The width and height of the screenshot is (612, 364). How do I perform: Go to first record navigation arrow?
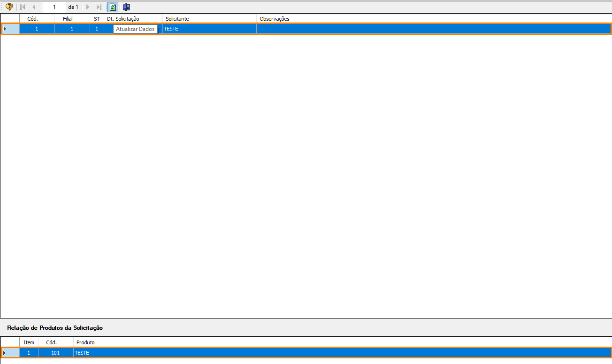click(23, 7)
